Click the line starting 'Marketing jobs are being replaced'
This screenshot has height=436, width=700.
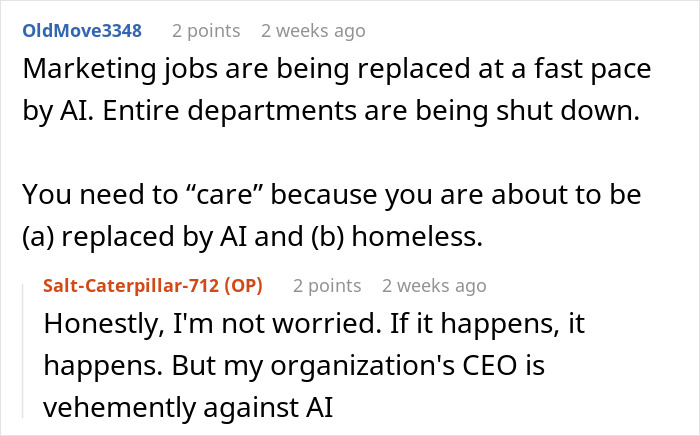pyautogui.click(x=337, y=69)
